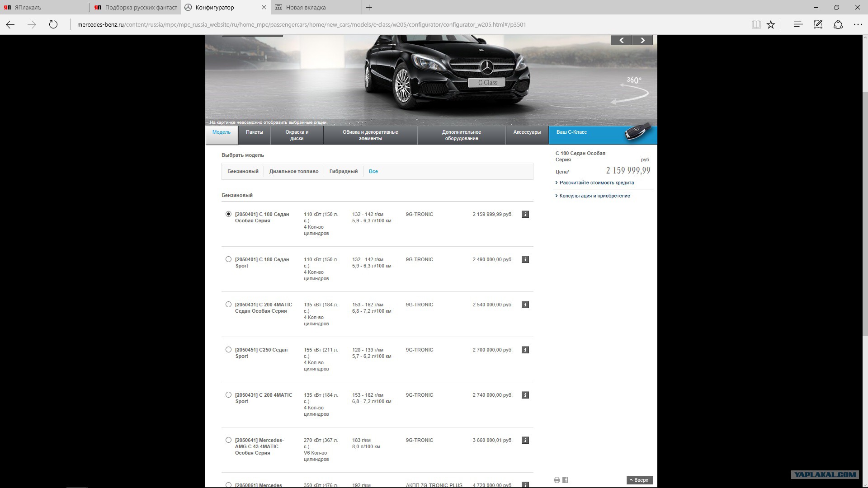This screenshot has width=868, height=488.
Task: Open Дополнительное оборудование tab
Action: click(462, 135)
